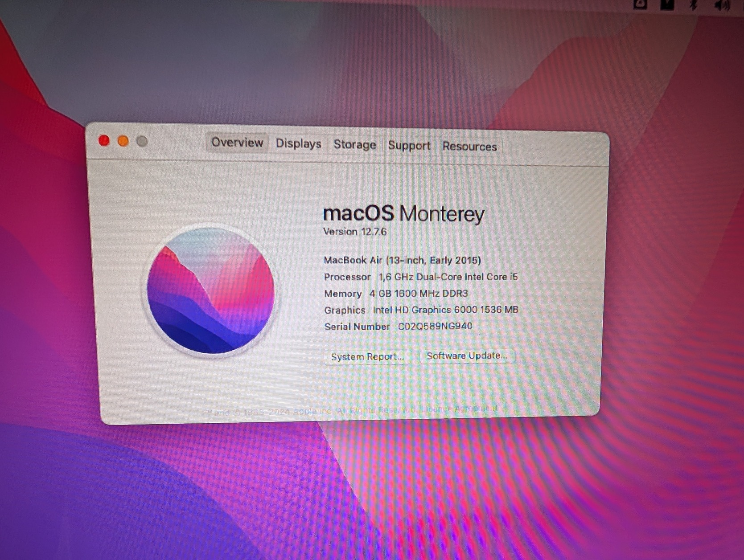Minimize window with the yellow button
The height and width of the screenshot is (560, 744).
pos(123,141)
